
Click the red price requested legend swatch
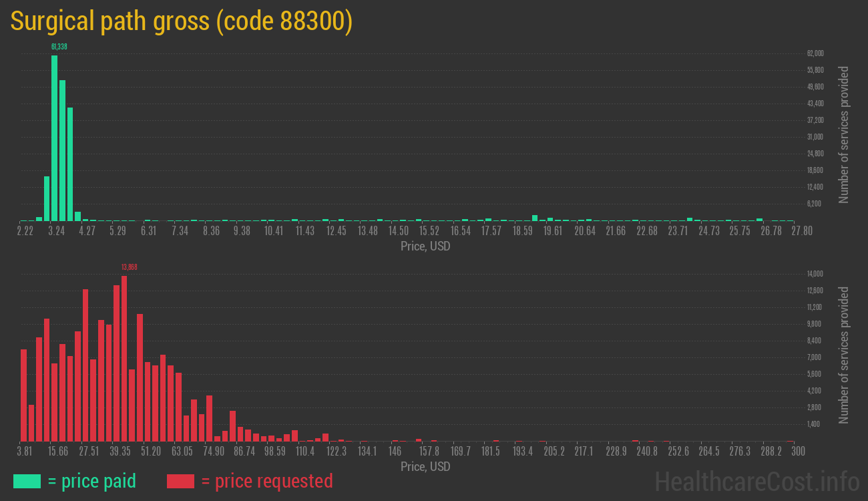point(180,481)
